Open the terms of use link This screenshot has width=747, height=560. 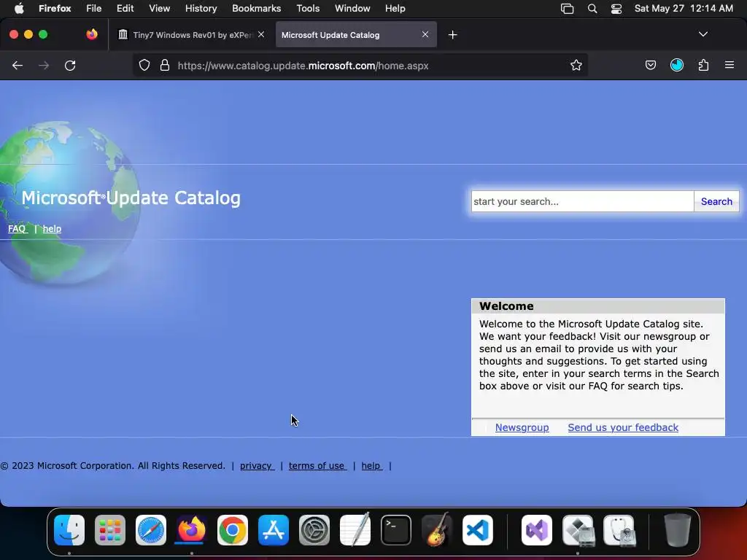click(317, 466)
